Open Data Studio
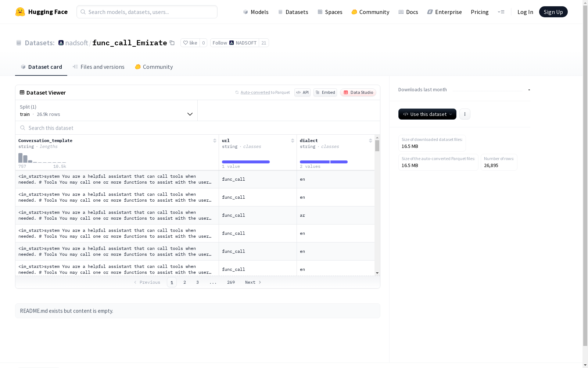Viewport: 588px width, 368px height. coord(358,92)
